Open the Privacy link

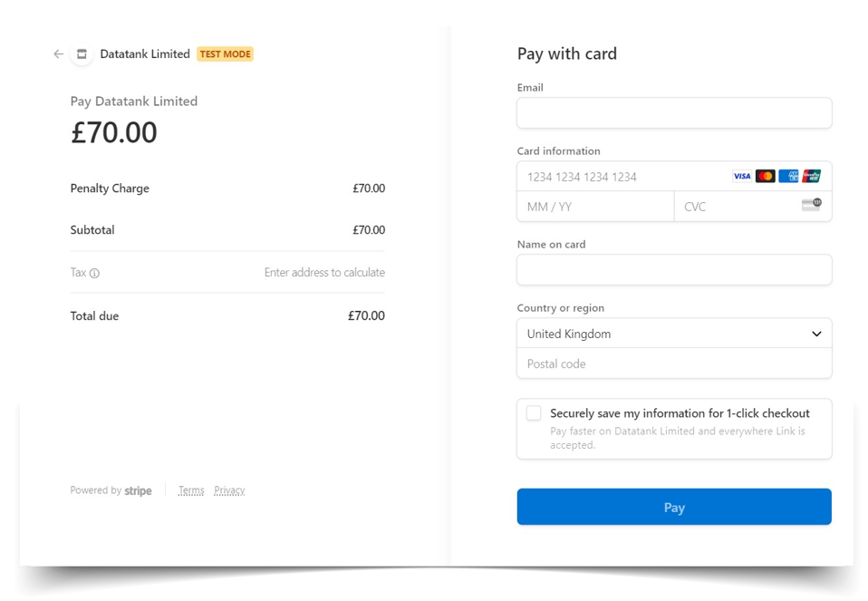tap(229, 490)
